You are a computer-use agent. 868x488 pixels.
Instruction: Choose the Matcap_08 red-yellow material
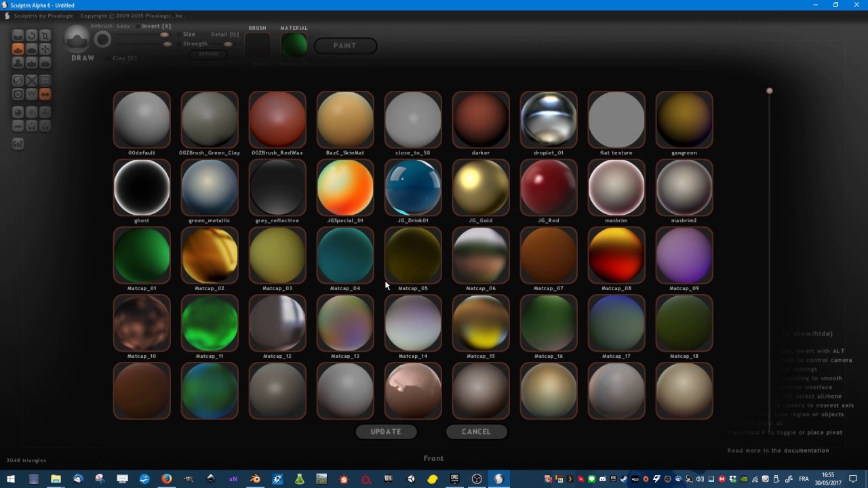pos(616,256)
